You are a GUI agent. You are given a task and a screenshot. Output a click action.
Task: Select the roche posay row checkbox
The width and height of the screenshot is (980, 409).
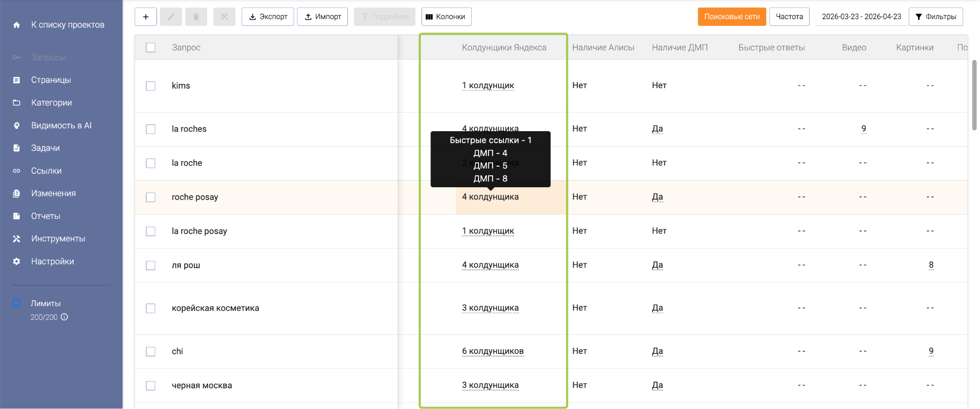click(x=151, y=197)
